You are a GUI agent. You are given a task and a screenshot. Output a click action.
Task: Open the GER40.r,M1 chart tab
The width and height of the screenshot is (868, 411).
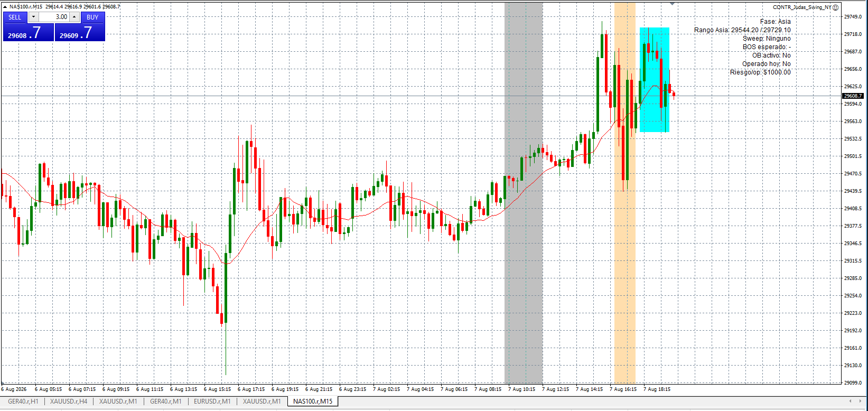(166, 401)
